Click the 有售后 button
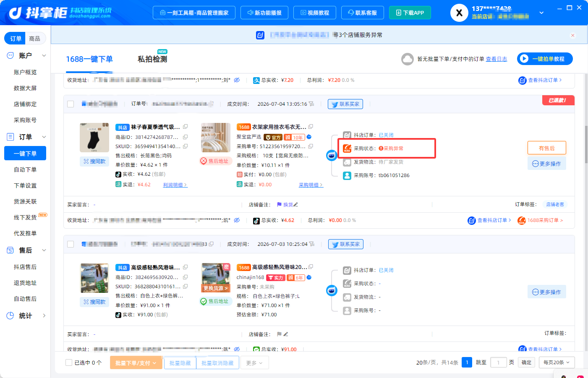 click(x=546, y=148)
